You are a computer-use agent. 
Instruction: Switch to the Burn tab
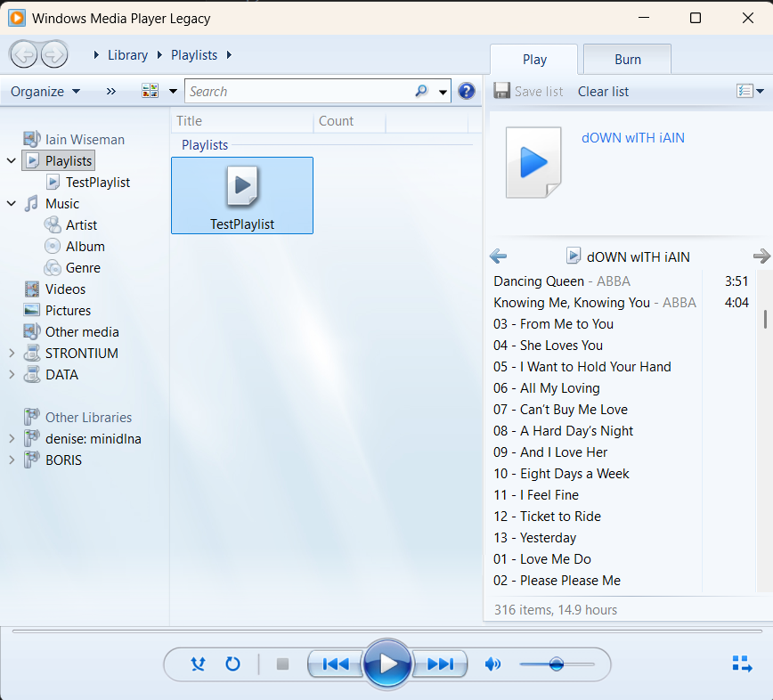pos(626,59)
